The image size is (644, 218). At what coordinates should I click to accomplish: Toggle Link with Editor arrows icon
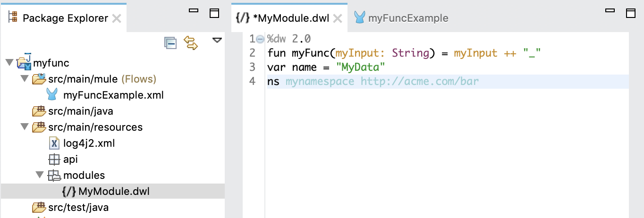tap(190, 43)
